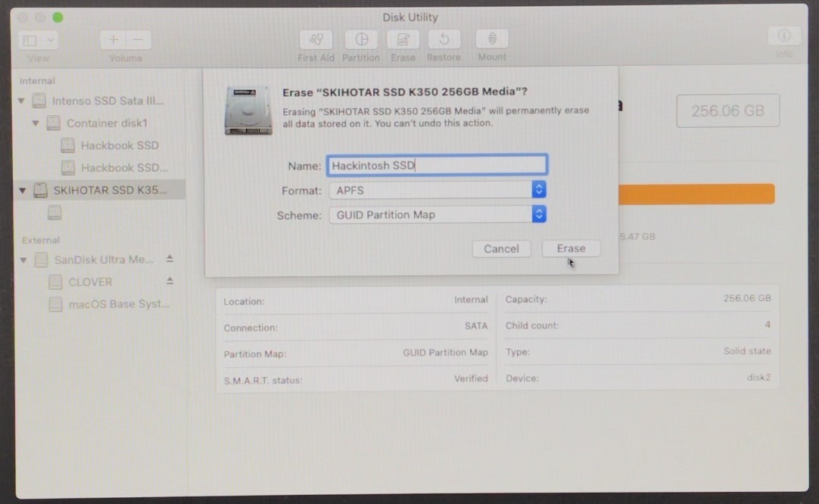The image size is (819, 504).
Task: Click the hard drive image in dialog
Action: click(248, 110)
